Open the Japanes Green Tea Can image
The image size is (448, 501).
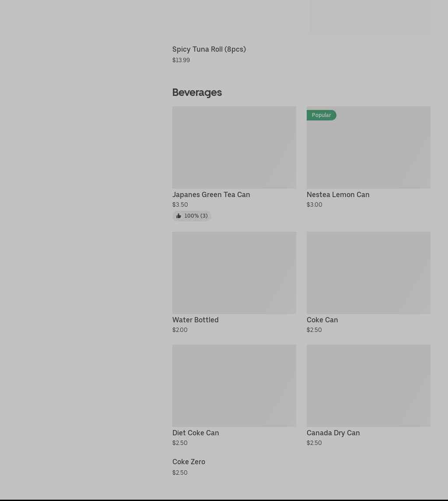(x=234, y=148)
